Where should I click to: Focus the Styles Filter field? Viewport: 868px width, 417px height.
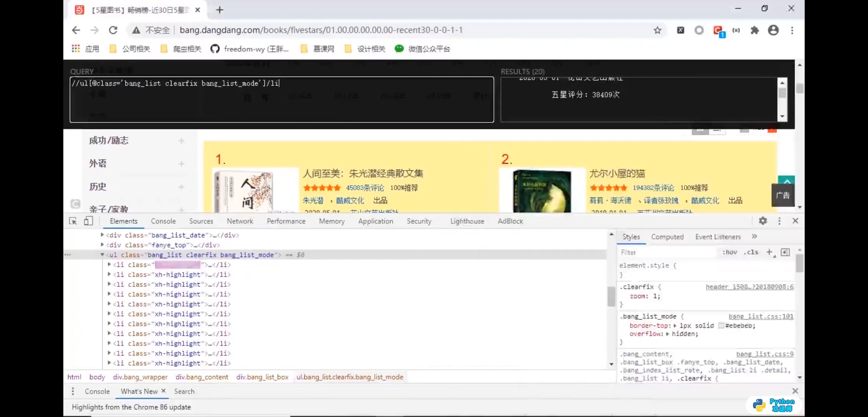(x=668, y=252)
